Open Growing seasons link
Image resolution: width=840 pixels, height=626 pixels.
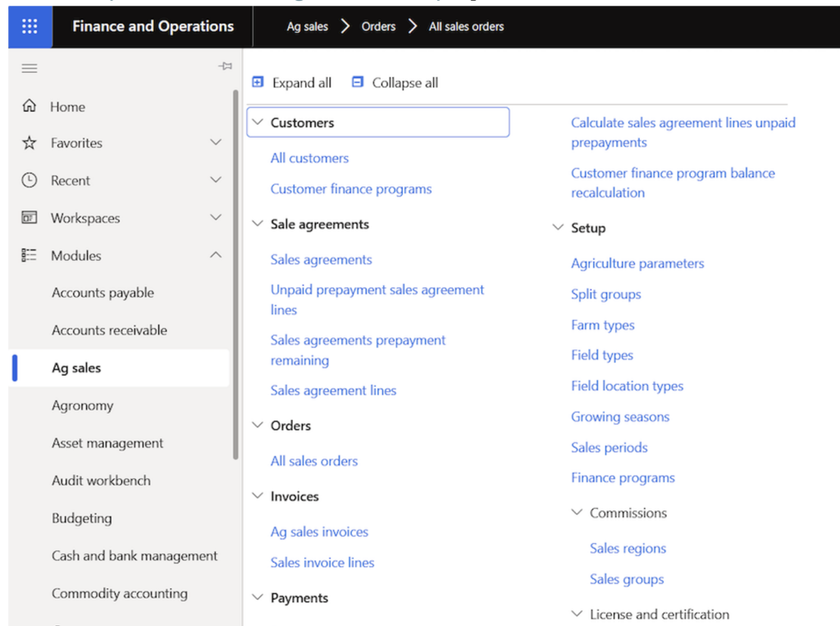coord(620,417)
